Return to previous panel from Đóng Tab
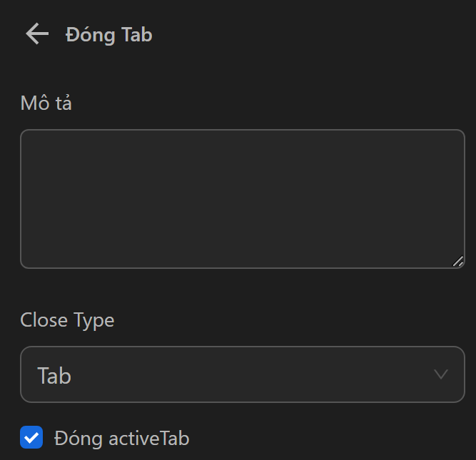Screen dimensions: 476x460 36,34
